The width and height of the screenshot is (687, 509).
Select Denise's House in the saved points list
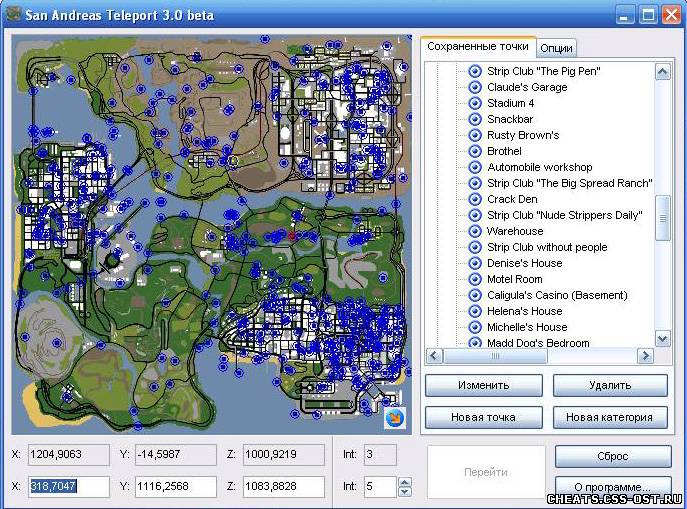(x=524, y=263)
